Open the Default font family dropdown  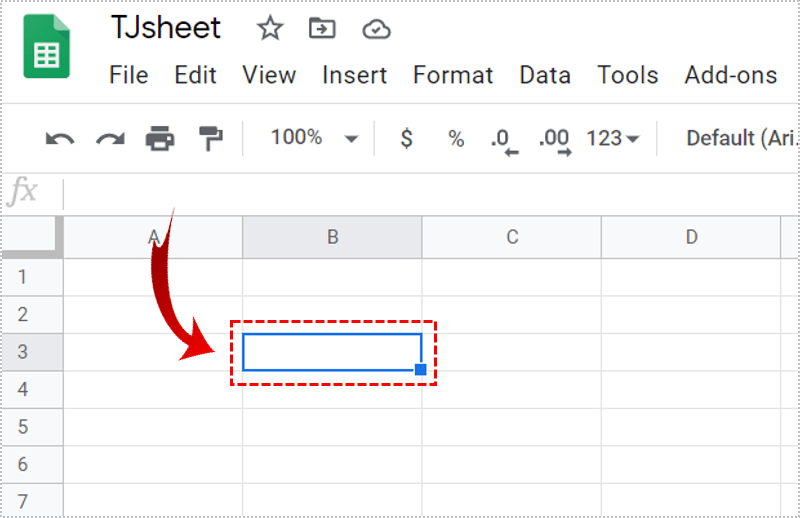coord(740,139)
